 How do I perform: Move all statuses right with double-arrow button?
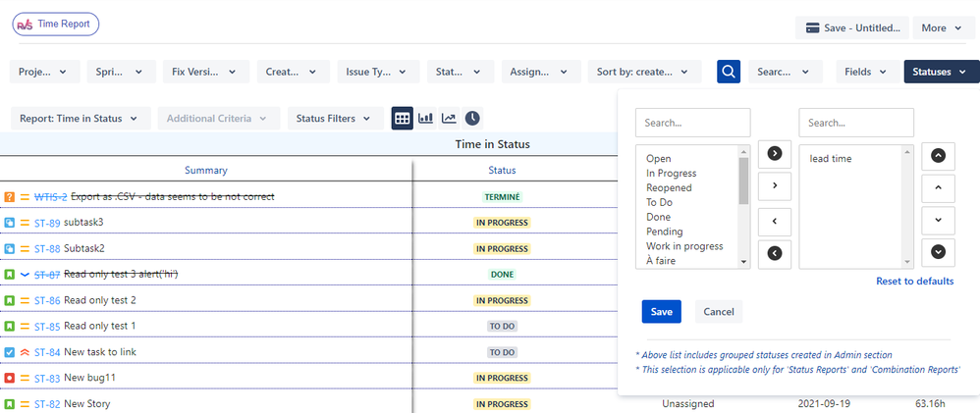click(x=775, y=153)
